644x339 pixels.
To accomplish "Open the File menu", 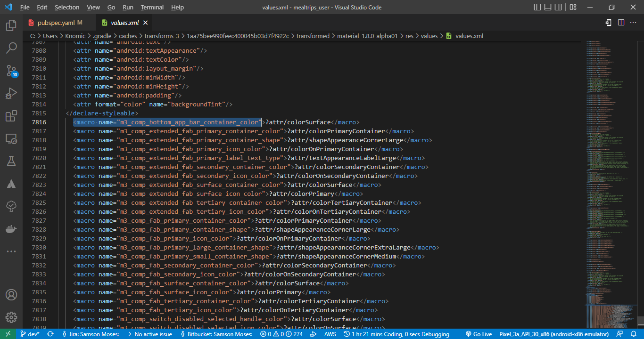I will pyautogui.click(x=25, y=8).
